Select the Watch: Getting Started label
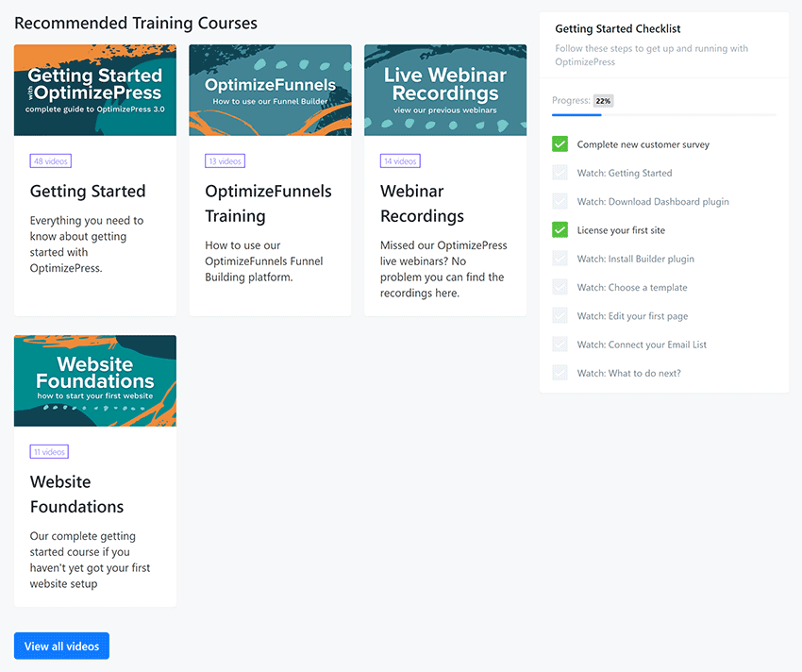The image size is (802, 672). pos(625,173)
